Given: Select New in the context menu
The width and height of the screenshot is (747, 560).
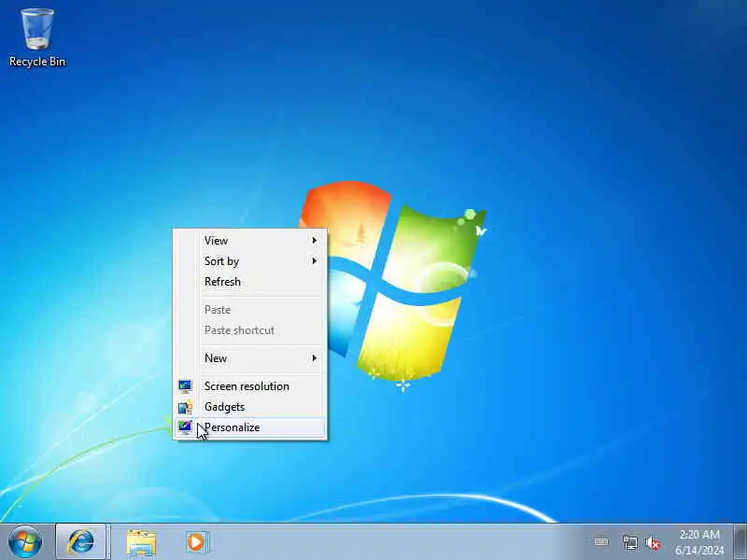Looking at the screenshot, I should click(250, 358).
